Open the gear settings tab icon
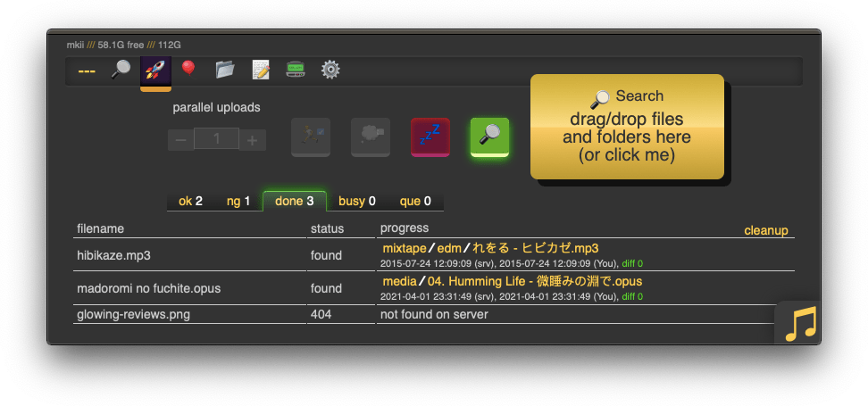868x406 pixels. point(330,70)
